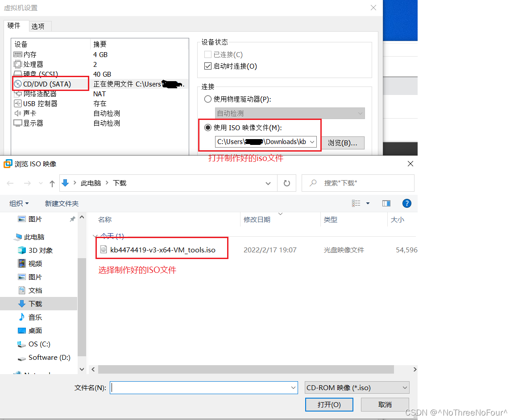Select kb4474419-v3-x64-VM_tools.iso file
The image size is (514, 420).
click(162, 250)
